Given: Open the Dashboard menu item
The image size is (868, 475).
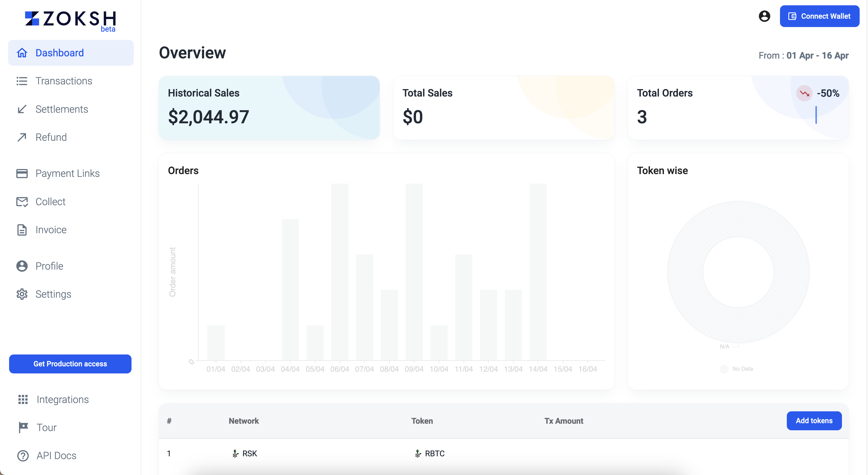Looking at the screenshot, I should pos(71,53).
